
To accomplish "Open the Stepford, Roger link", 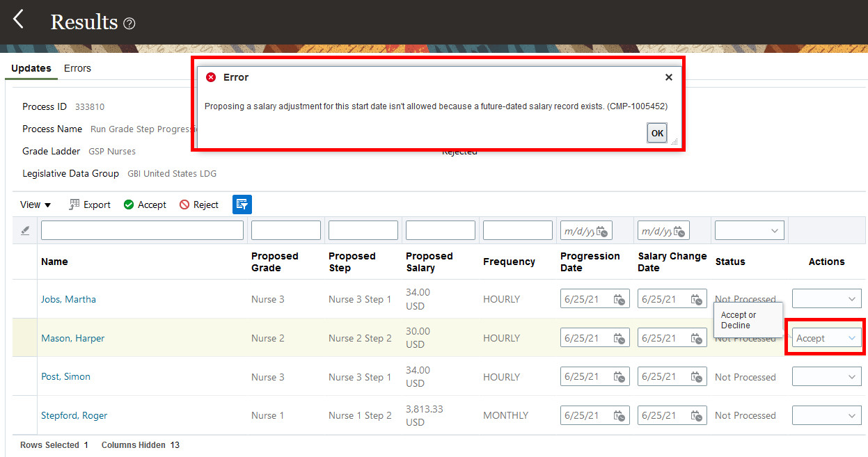I will click(x=74, y=415).
